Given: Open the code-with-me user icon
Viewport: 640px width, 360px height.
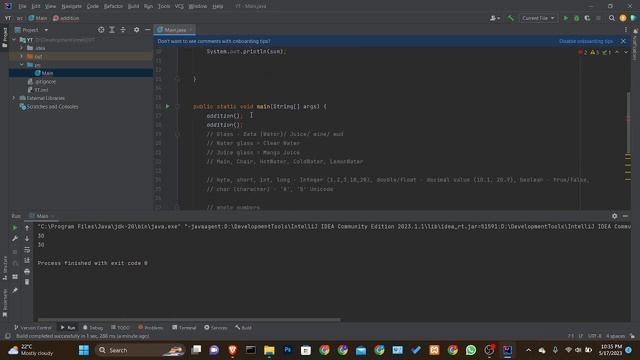Looking at the screenshot, I should [495, 18].
